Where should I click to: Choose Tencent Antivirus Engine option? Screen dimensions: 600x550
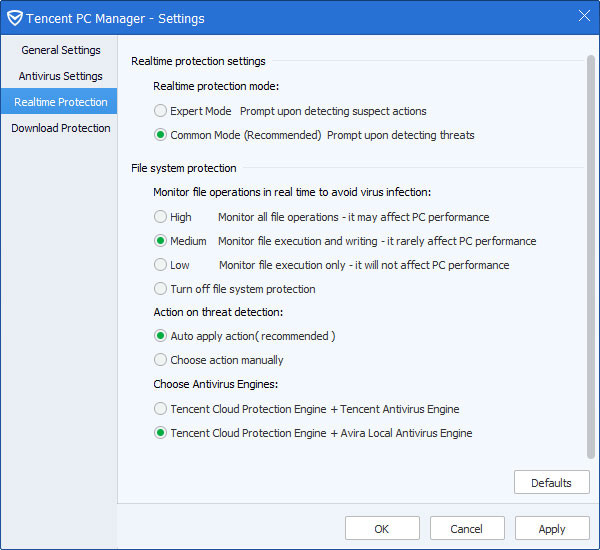coord(160,409)
